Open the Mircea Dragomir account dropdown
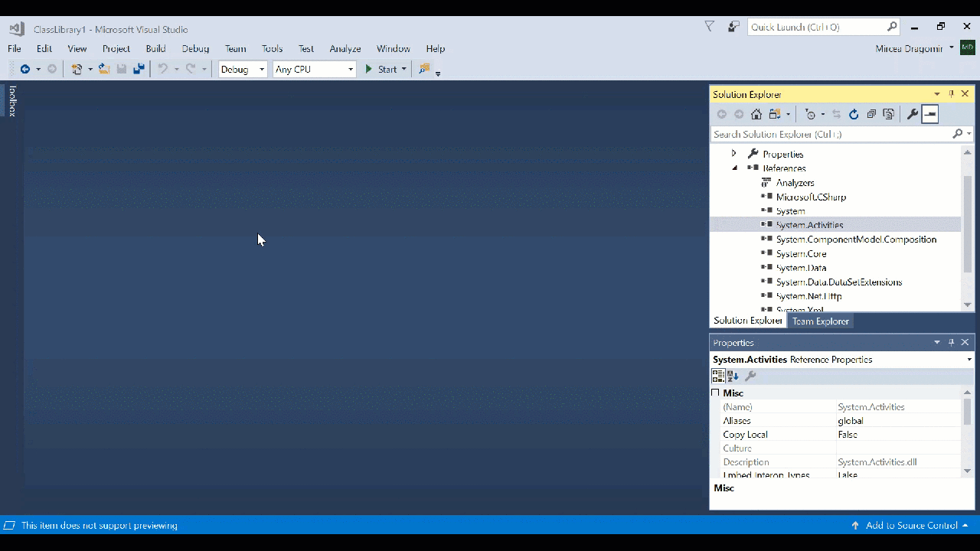 tap(952, 47)
